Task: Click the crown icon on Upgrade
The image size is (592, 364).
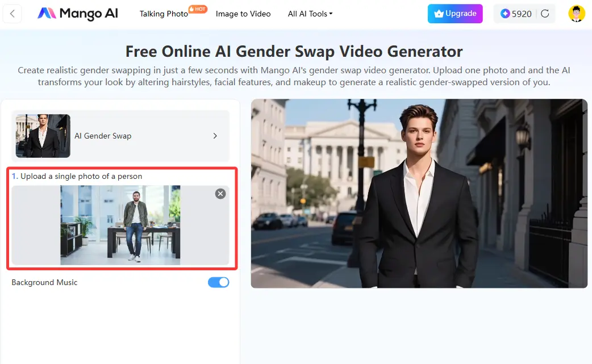Action: [x=439, y=14]
